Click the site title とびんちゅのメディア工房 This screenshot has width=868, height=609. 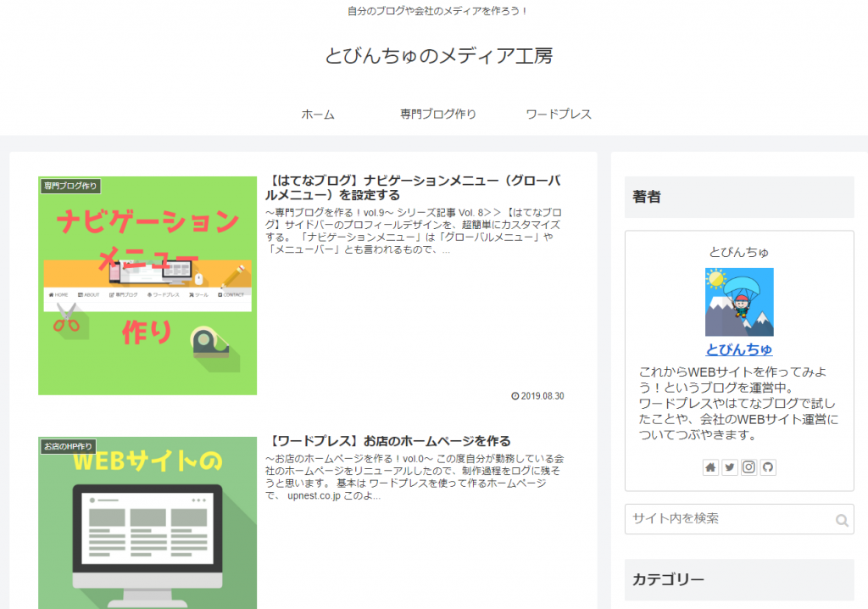click(x=438, y=55)
